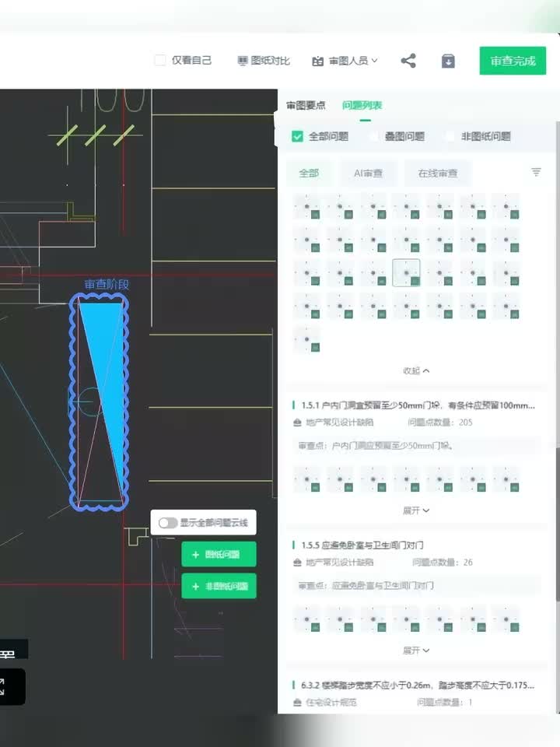Collapse thumbnails with 收起

click(416, 371)
